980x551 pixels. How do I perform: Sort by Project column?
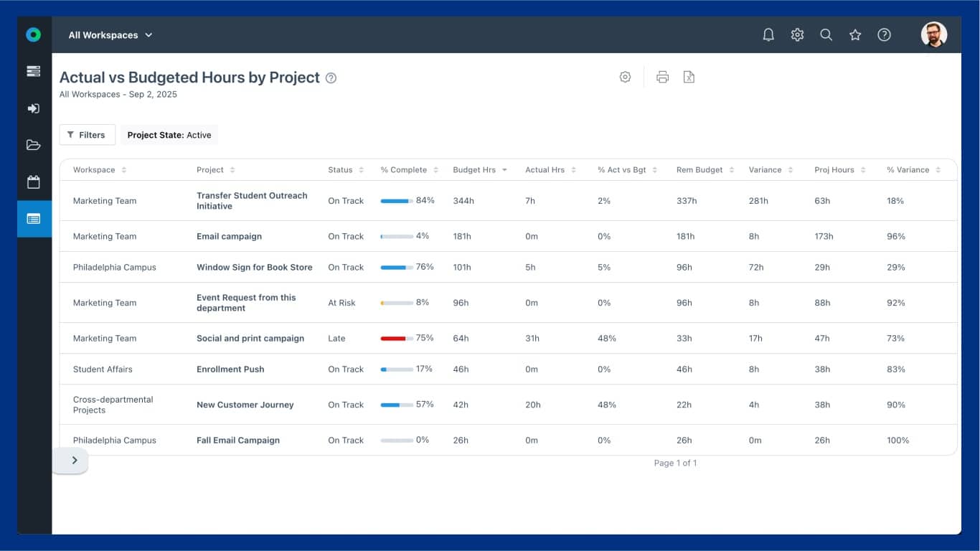coord(216,170)
